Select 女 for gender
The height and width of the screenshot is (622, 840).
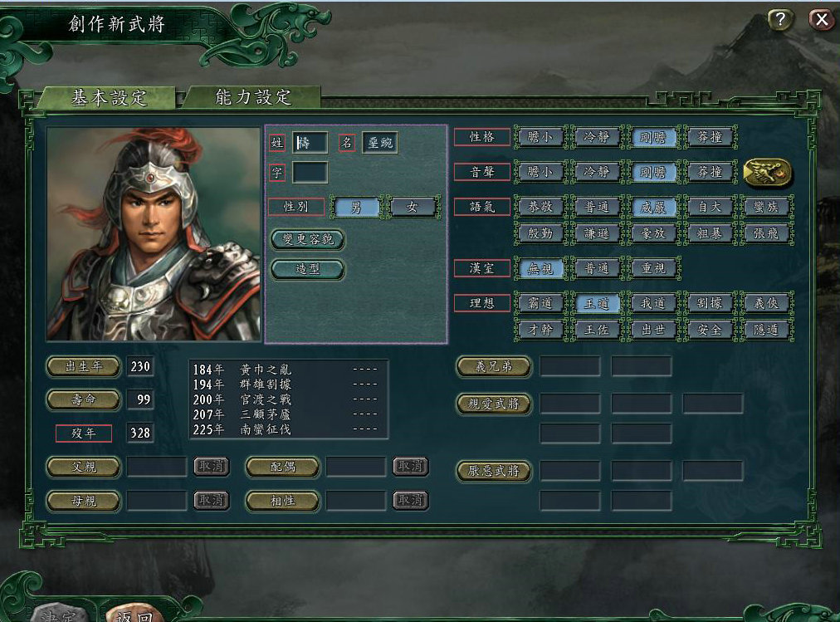point(412,207)
